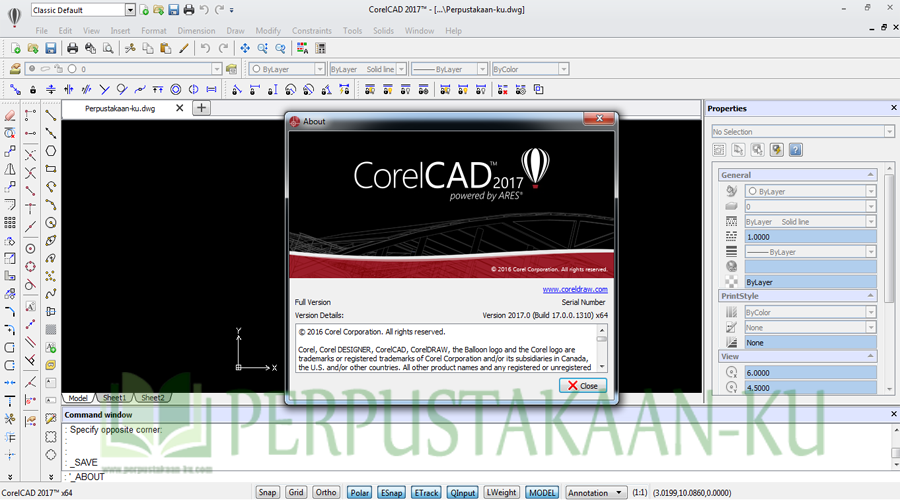
Task: Open the ByColor print style dropdown in toolbar
Action: 564,69
